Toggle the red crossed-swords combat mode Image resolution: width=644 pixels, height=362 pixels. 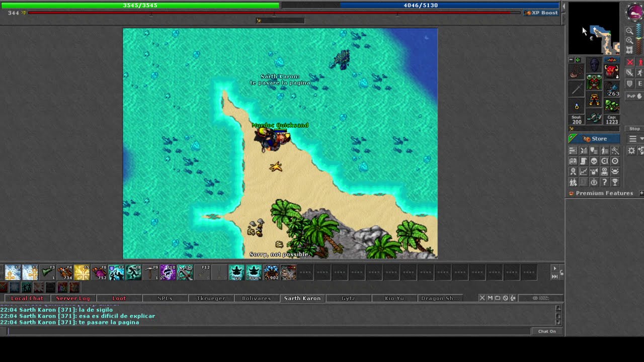(x=629, y=62)
